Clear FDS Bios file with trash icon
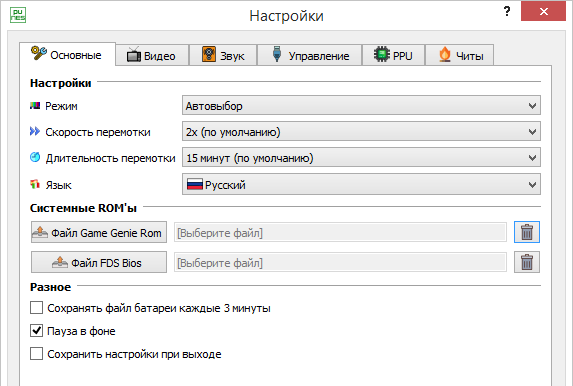This screenshot has width=573, height=386. click(527, 262)
